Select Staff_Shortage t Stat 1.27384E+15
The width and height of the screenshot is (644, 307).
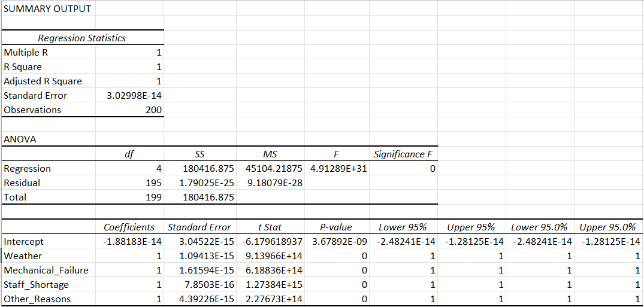point(270,285)
